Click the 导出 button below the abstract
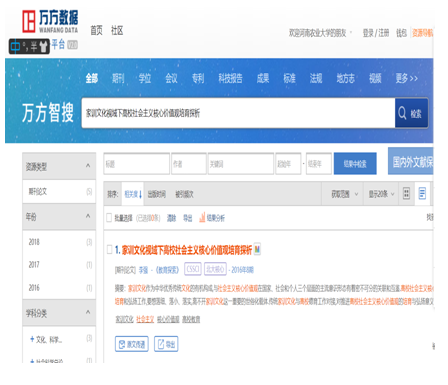 pos(166,344)
